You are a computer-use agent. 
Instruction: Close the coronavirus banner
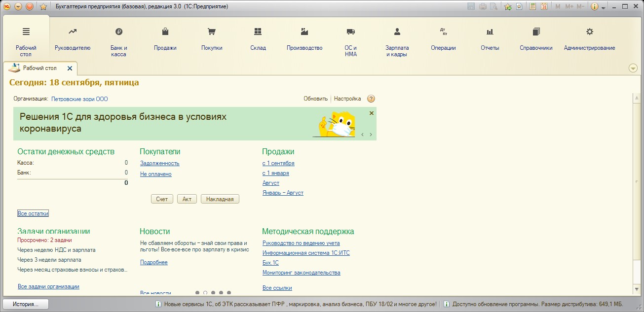pos(372,113)
